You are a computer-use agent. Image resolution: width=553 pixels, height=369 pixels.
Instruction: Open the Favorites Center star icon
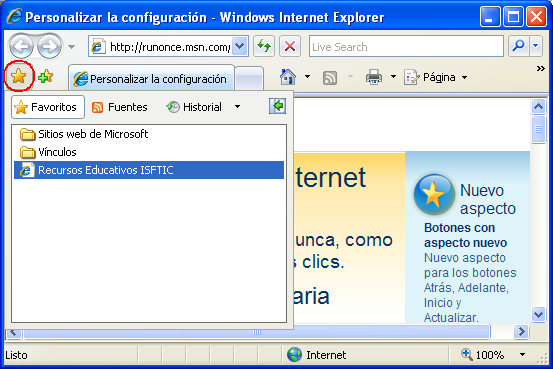(x=19, y=76)
